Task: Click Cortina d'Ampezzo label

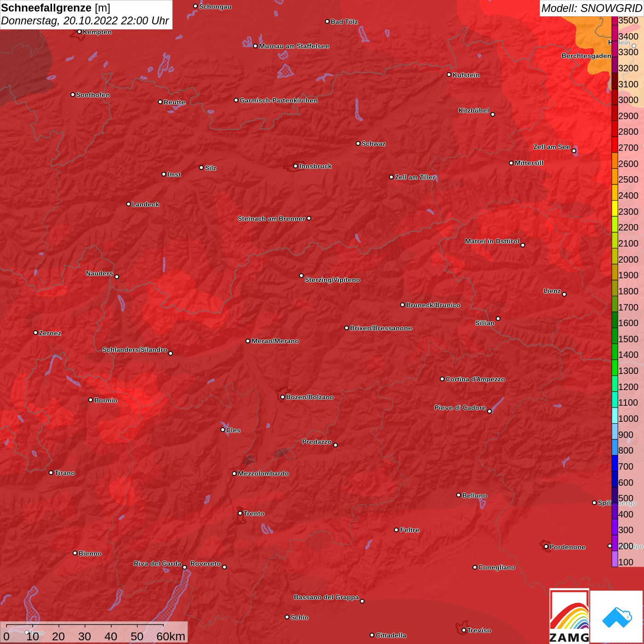Action: pos(475,379)
